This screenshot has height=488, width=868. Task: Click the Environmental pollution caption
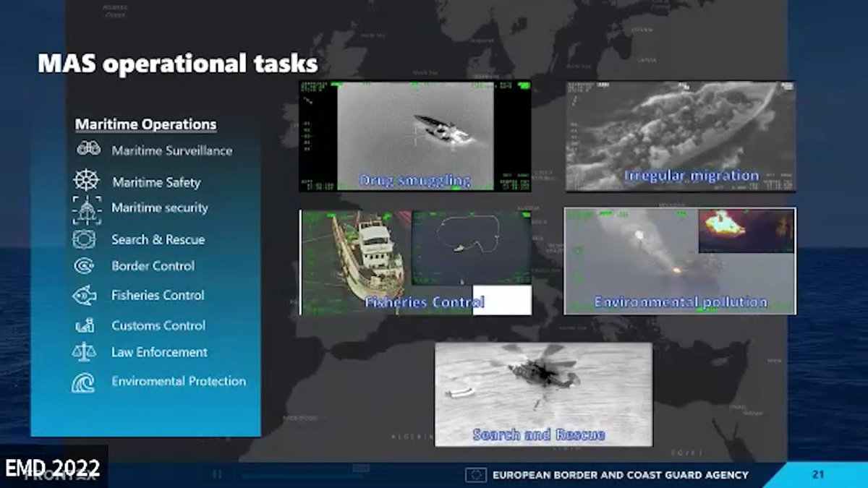pos(681,301)
